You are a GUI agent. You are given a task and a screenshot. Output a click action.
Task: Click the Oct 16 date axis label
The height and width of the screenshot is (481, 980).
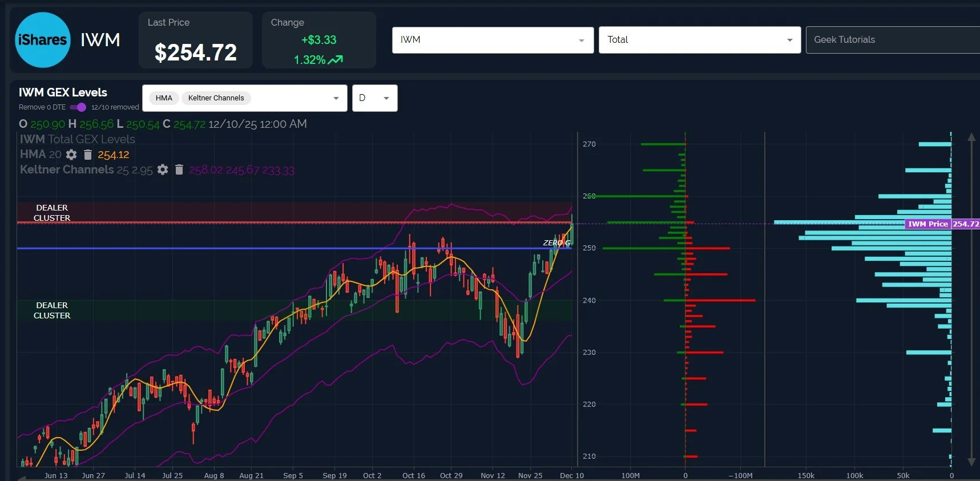coord(414,475)
